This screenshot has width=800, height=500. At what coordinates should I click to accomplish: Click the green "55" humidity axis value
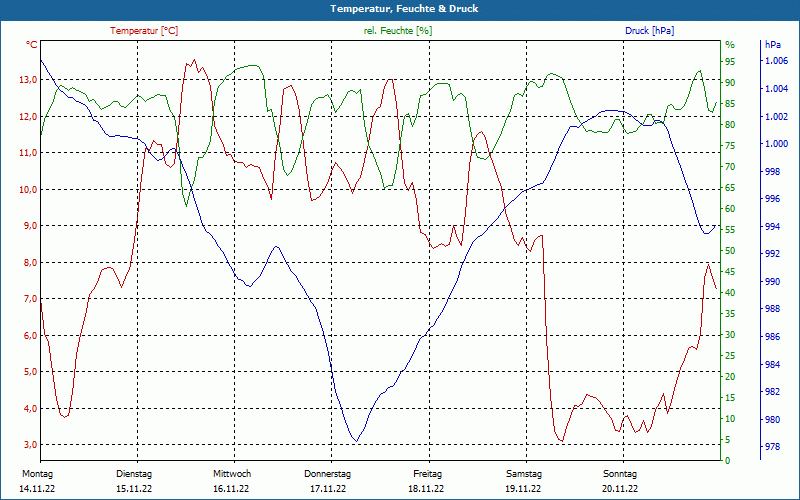tap(730, 230)
